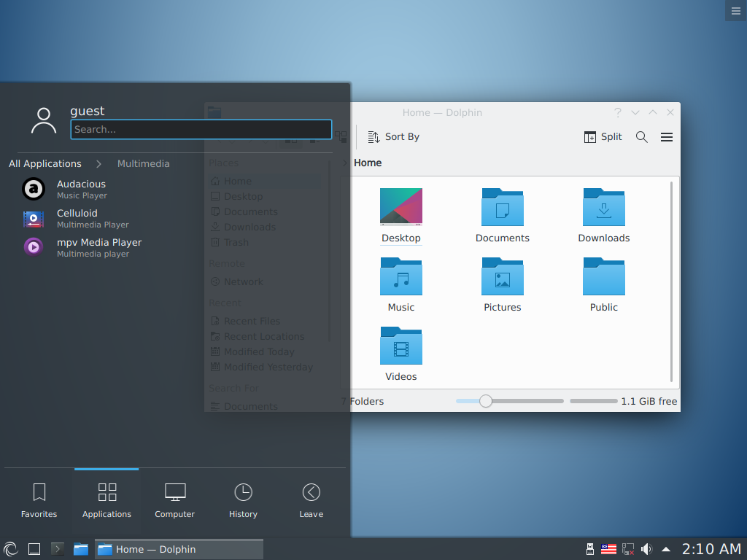Click the Leave button in the launcher
Image resolution: width=747 pixels, height=560 pixels.
coord(311,498)
